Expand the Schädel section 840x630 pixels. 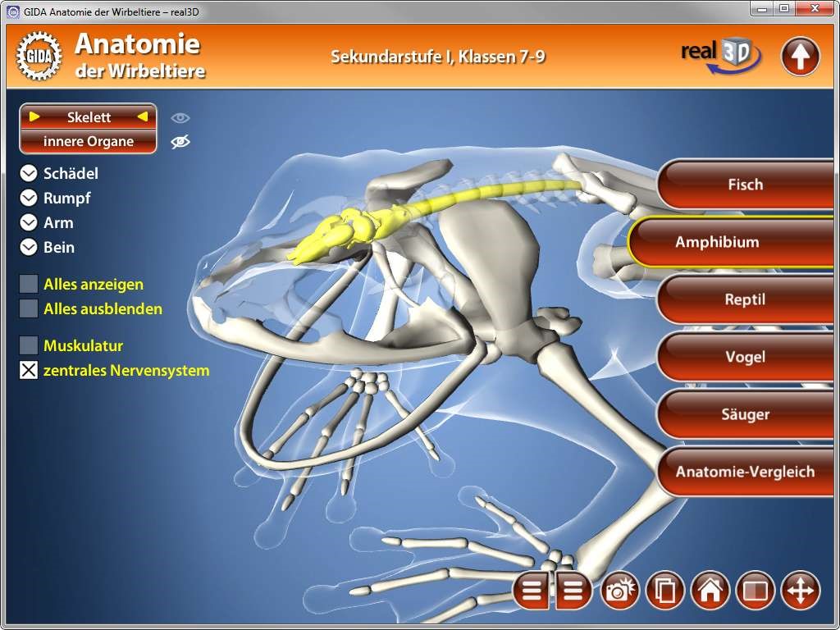[29, 173]
